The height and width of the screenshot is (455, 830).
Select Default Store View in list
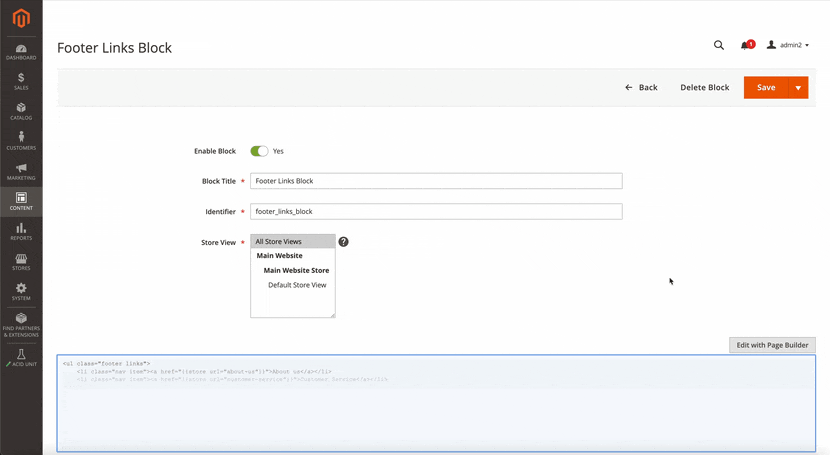[297, 285]
